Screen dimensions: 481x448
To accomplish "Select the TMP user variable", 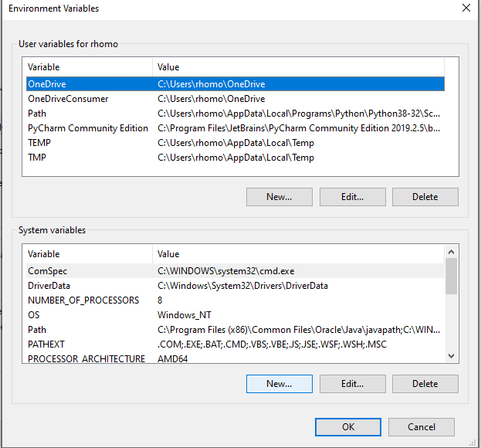I will pos(235,158).
